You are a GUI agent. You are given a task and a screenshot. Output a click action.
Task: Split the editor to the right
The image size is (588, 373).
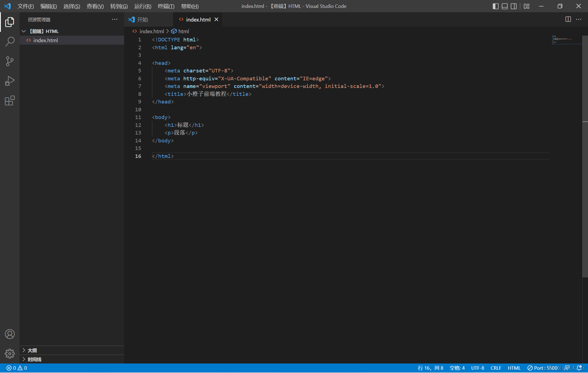(568, 19)
